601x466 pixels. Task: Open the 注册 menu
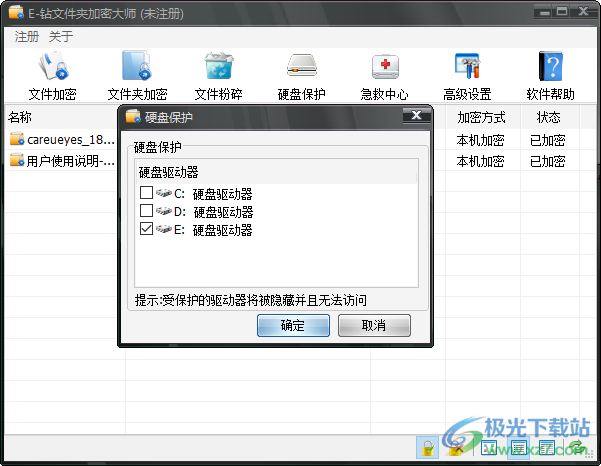27,37
